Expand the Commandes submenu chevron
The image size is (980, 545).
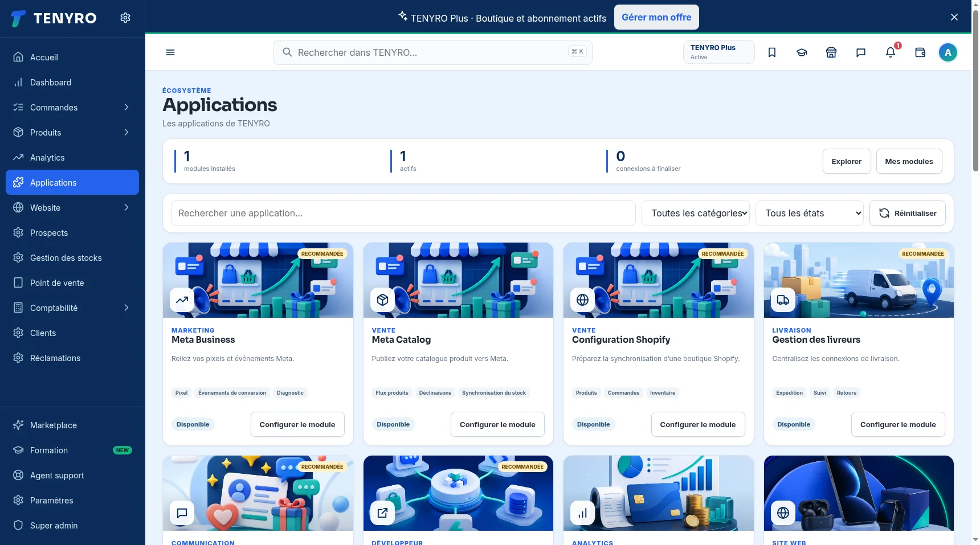pyautogui.click(x=126, y=107)
